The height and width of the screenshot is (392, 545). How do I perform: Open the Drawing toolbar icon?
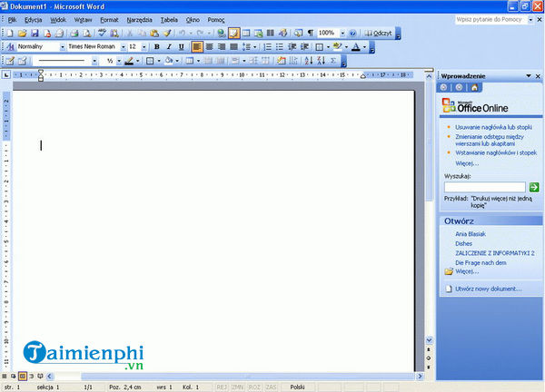coord(282,33)
